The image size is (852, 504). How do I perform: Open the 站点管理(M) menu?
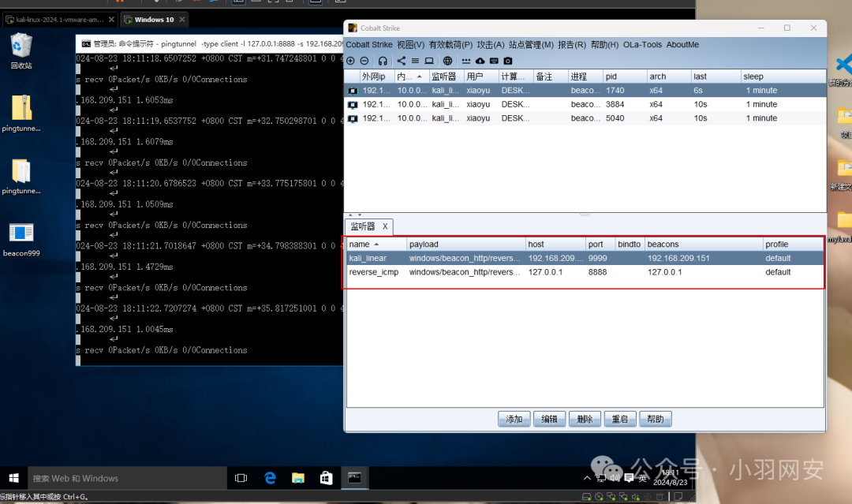tap(531, 44)
